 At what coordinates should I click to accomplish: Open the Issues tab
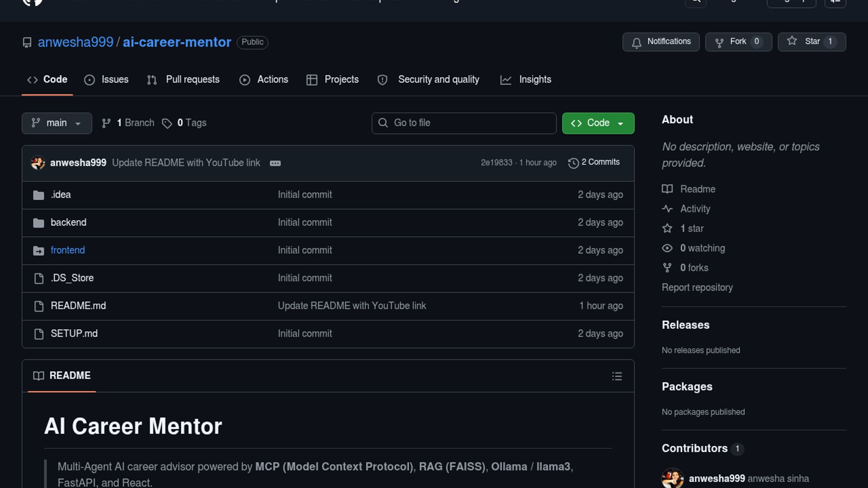[x=107, y=80]
